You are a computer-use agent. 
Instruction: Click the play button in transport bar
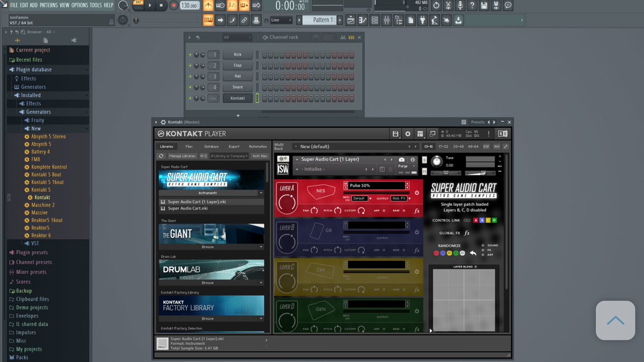150,5
